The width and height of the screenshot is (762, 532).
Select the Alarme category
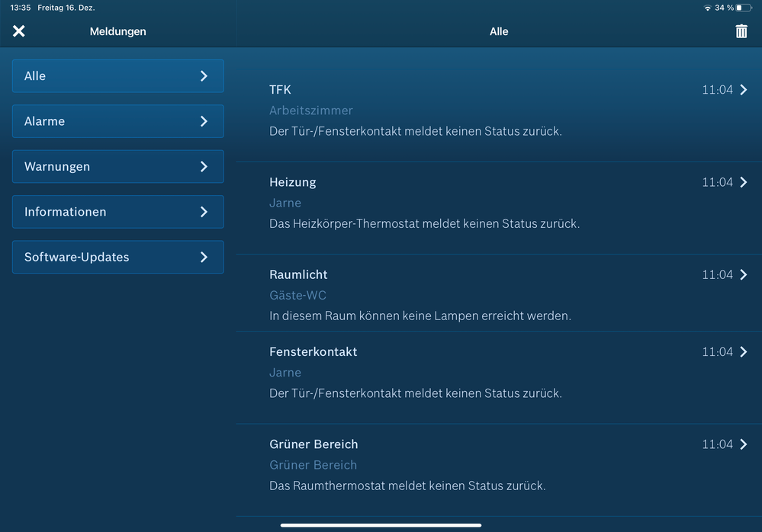pyautogui.click(x=117, y=121)
